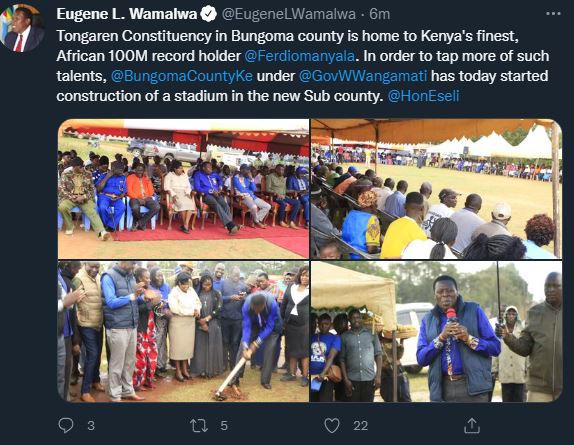The width and height of the screenshot is (574, 445).
Task: Click the reply speech bubble icon
Action: 66,425
